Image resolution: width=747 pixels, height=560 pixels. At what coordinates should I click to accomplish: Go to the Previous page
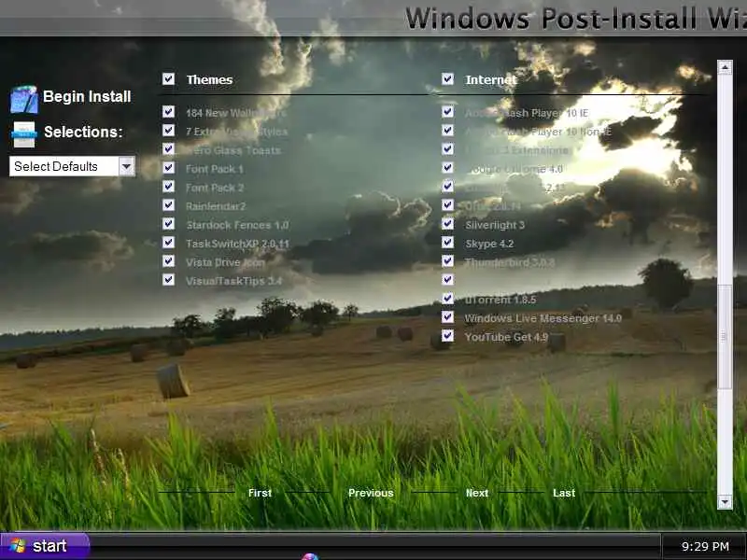(x=371, y=493)
